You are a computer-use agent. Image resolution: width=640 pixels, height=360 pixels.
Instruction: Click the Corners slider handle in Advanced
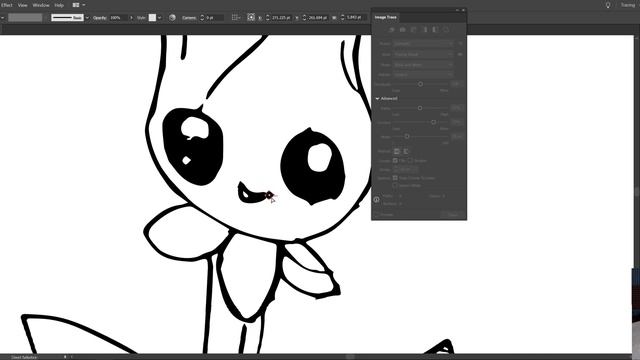pyautogui.click(x=433, y=122)
